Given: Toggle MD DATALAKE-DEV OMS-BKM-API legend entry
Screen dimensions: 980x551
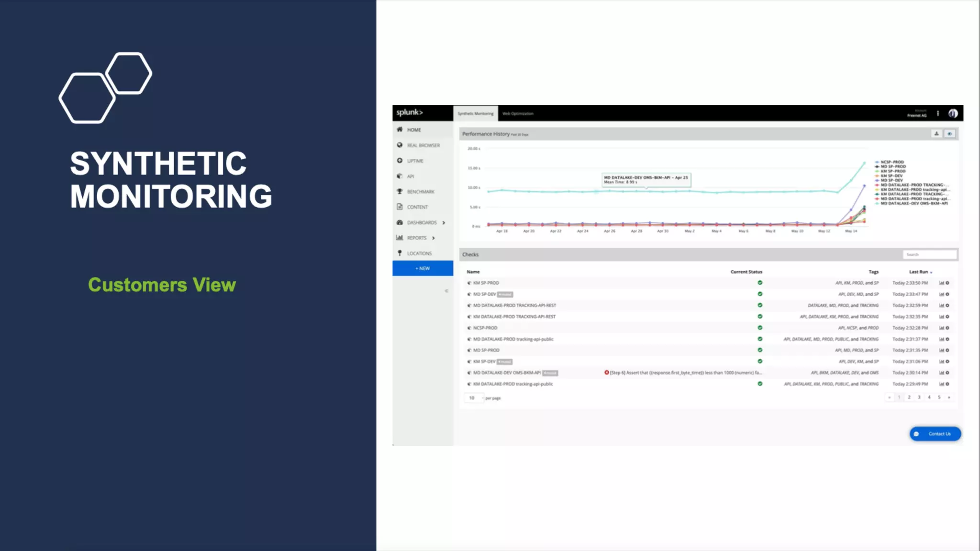Looking at the screenshot, I should pos(913,203).
